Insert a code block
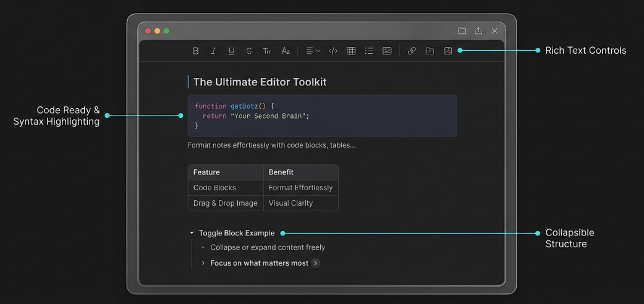The height and width of the screenshot is (304, 644). pos(333,51)
